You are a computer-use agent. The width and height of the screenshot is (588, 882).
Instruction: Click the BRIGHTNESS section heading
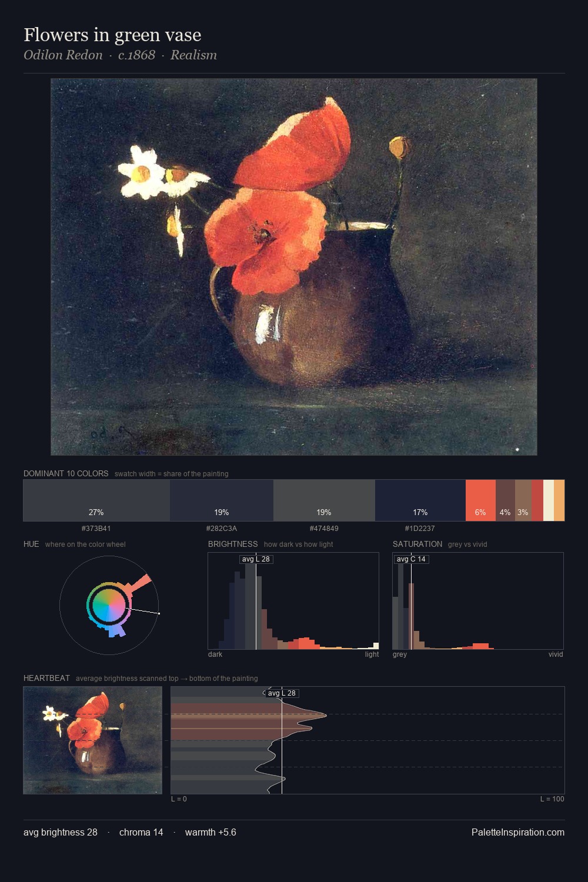point(233,544)
